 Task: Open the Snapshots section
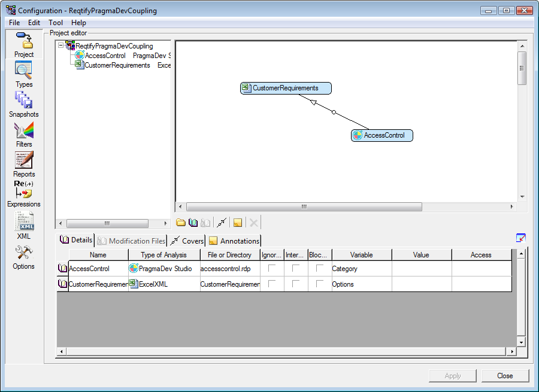pos(24,104)
